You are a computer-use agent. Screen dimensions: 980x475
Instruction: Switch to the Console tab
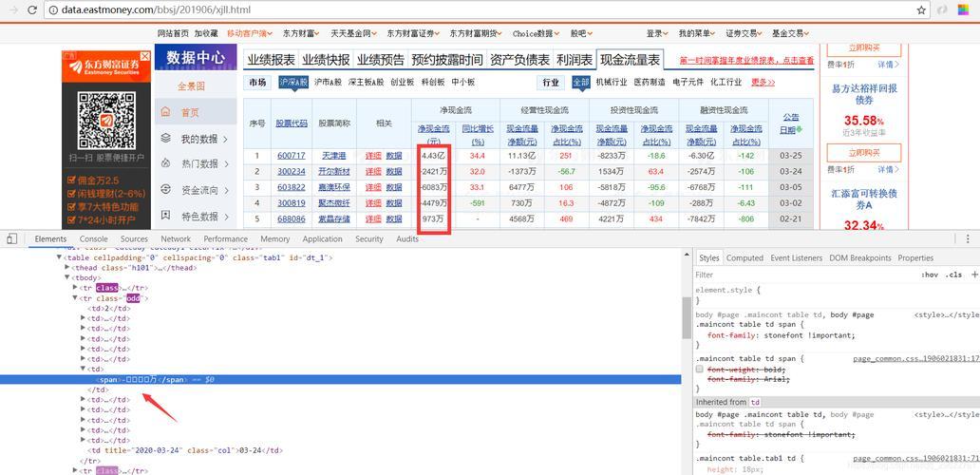click(x=94, y=238)
